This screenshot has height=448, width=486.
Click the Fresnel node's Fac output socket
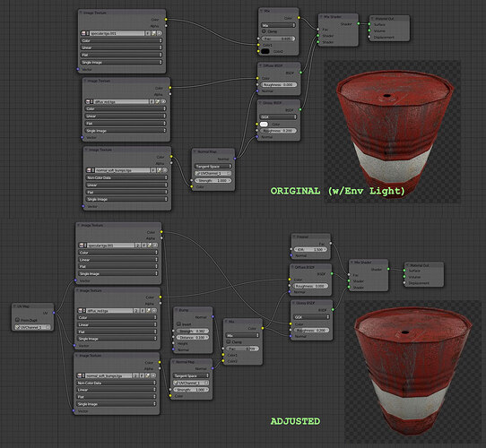coord(331,244)
